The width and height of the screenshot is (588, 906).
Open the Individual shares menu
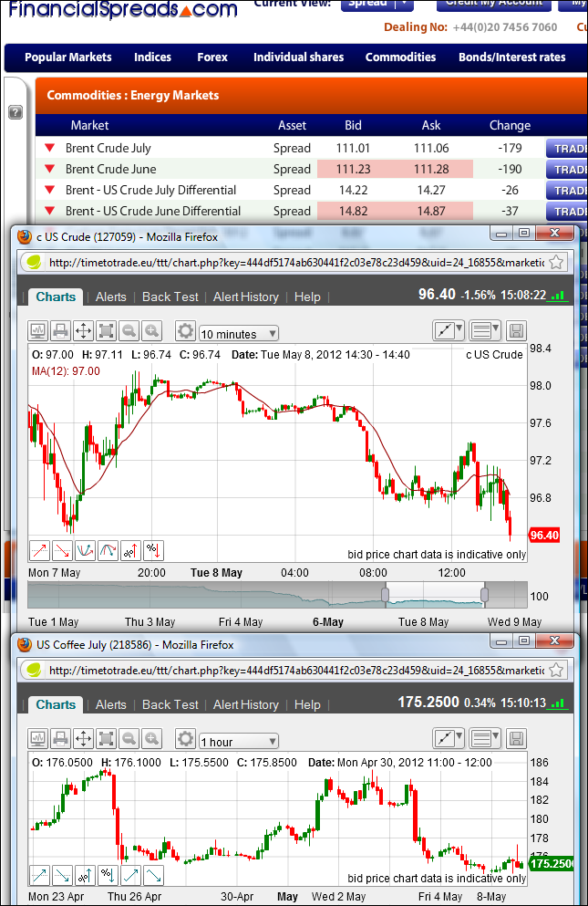[x=299, y=57]
